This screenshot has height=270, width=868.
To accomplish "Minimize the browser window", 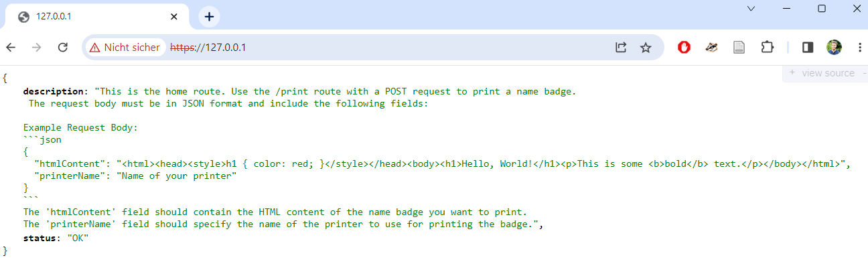I will coord(786,9).
